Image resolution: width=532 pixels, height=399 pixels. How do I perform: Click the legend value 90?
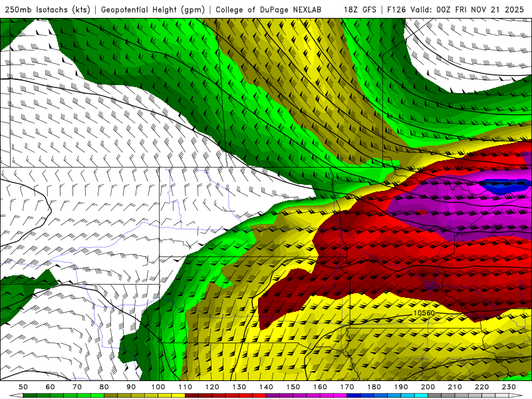[x=131, y=387]
